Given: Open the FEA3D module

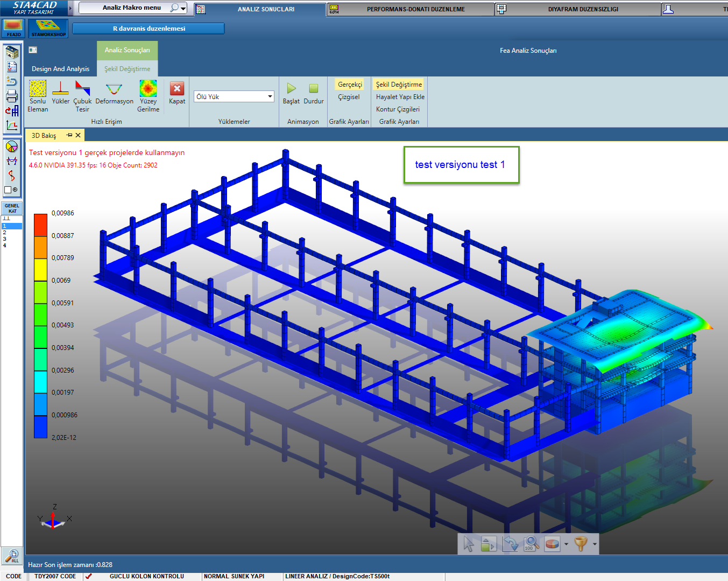Looking at the screenshot, I should tap(13, 28).
